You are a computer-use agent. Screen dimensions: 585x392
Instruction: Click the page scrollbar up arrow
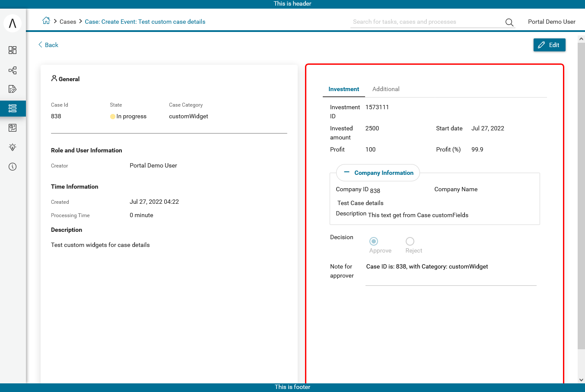coord(581,39)
